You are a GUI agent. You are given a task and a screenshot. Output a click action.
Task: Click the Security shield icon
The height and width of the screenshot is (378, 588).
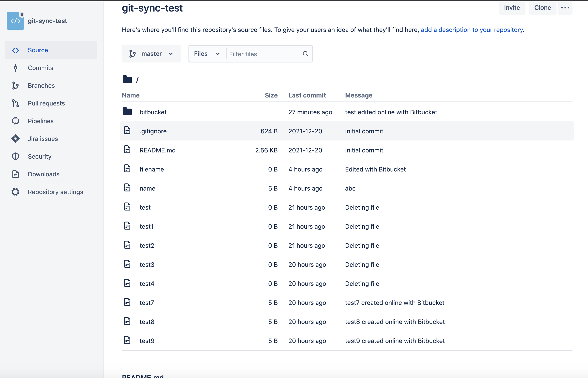pyautogui.click(x=16, y=156)
